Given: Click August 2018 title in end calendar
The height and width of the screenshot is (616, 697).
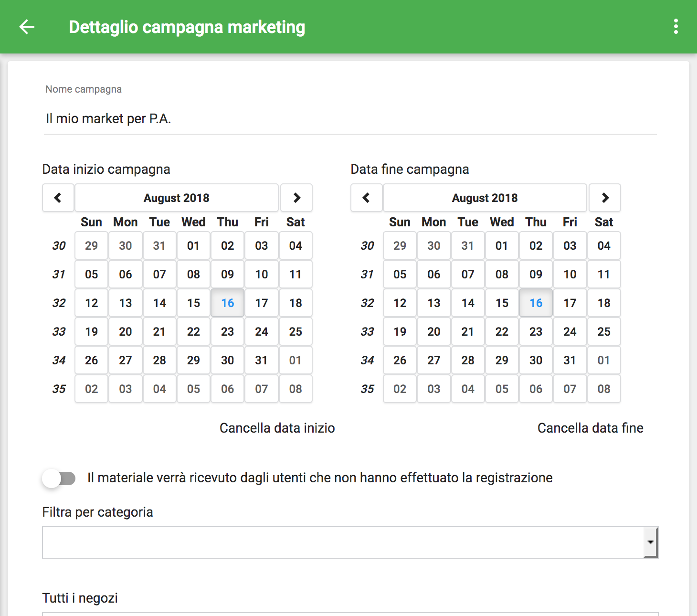Looking at the screenshot, I should click(x=485, y=198).
